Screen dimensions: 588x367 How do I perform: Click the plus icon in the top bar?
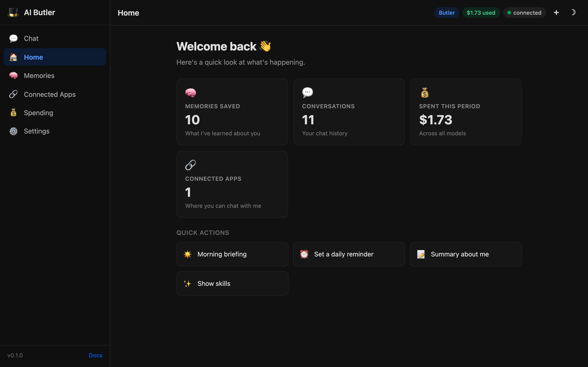click(556, 12)
